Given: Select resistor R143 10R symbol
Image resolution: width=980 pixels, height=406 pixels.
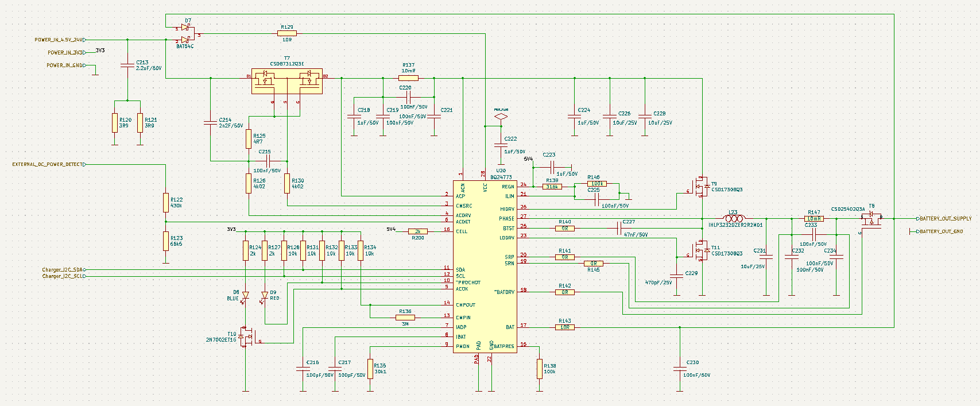Looking at the screenshot, I should click(x=565, y=327).
